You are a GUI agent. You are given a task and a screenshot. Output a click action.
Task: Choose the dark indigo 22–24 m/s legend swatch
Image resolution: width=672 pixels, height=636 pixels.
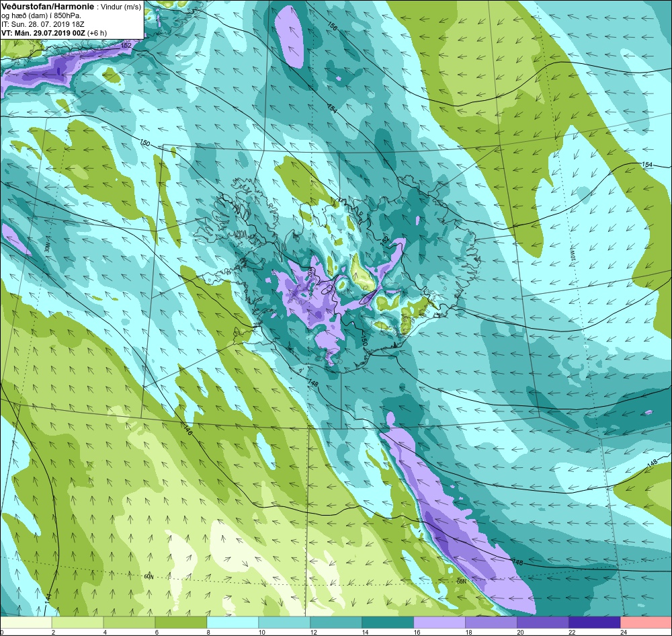(594, 623)
